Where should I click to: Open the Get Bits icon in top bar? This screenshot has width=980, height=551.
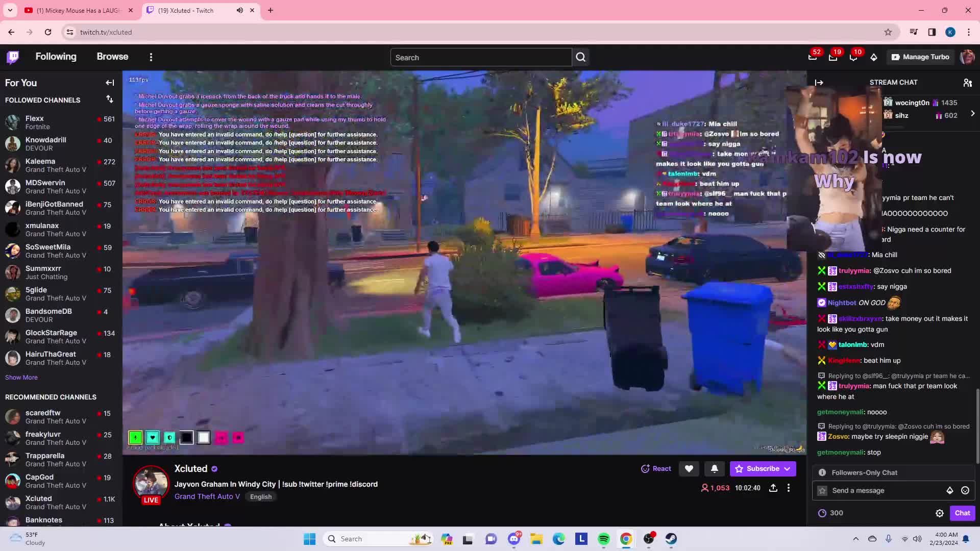click(x=874, y=57)
